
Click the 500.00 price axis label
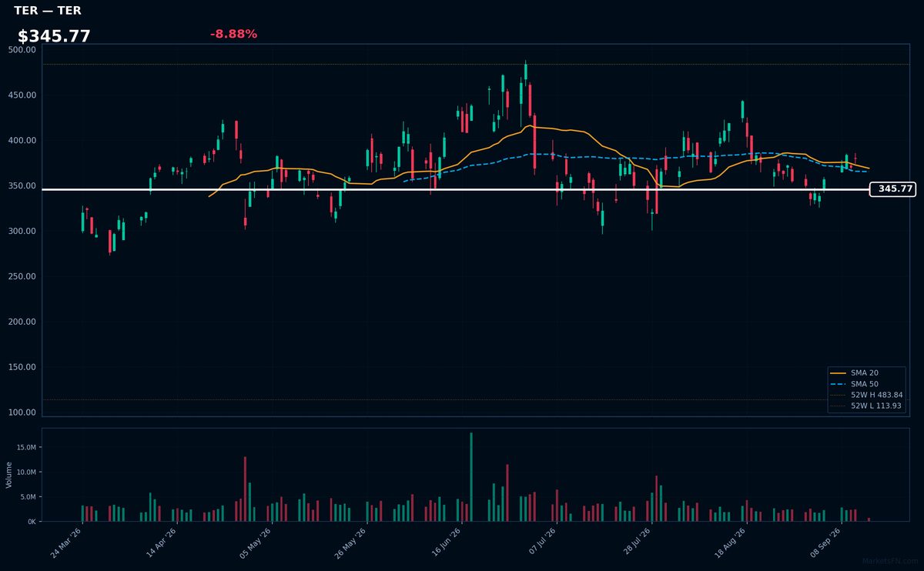22,49
